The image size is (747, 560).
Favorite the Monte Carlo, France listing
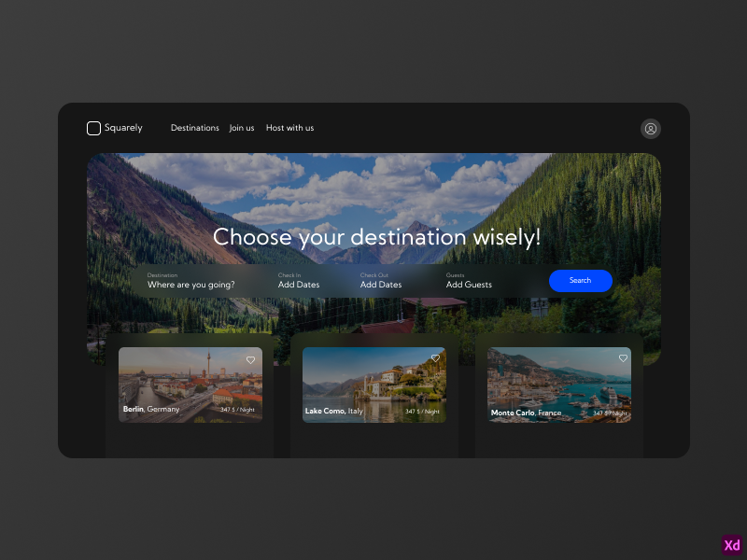623,357
